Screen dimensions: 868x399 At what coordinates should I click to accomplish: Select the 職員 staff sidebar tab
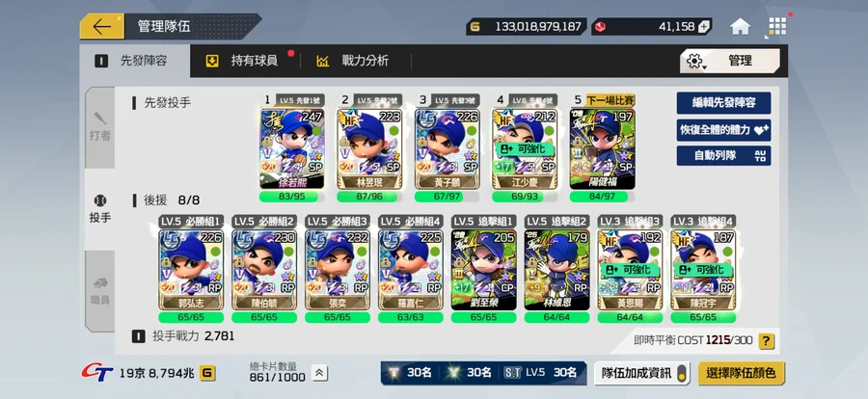coord(100,291)
